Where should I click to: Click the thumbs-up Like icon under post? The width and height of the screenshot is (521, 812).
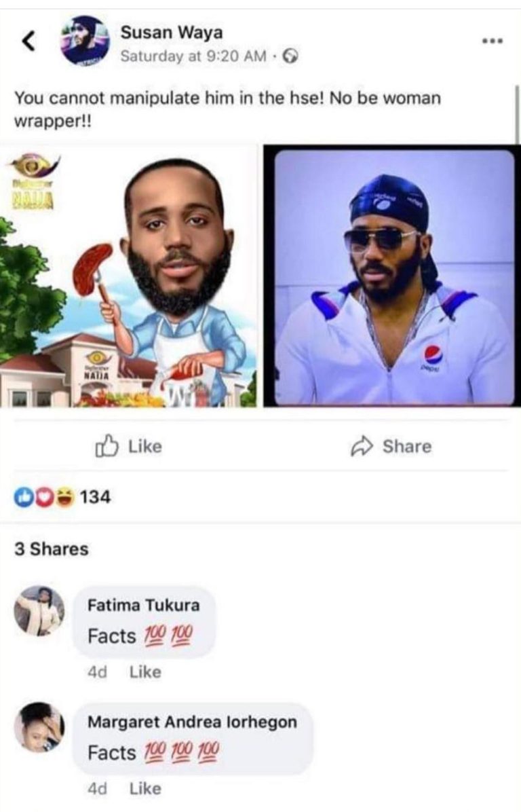[x=107, y=446]
